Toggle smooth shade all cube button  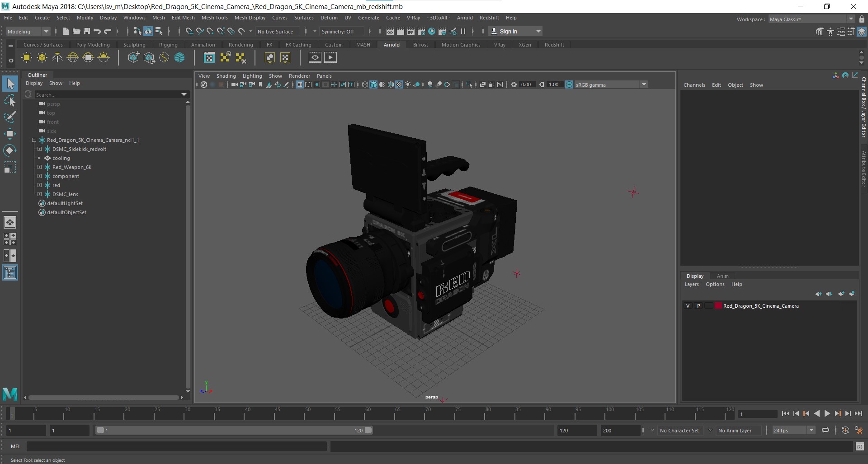coord(373,84)
